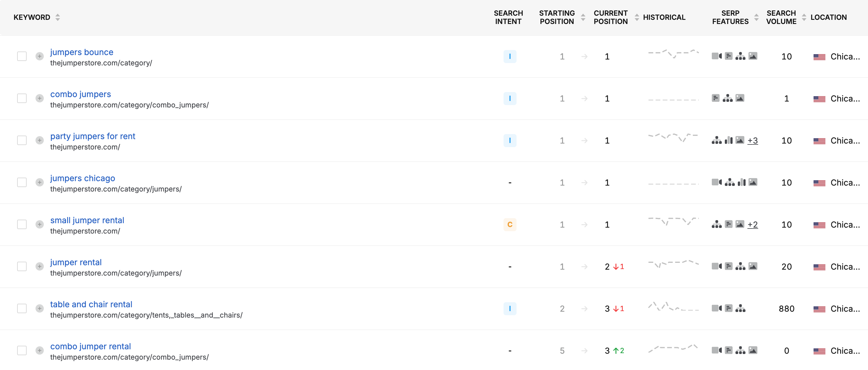The width and height of the screenshot is (868, 370).
Task: Click image pack icon for jumpers bounce
Action: (x=753, y=56)
